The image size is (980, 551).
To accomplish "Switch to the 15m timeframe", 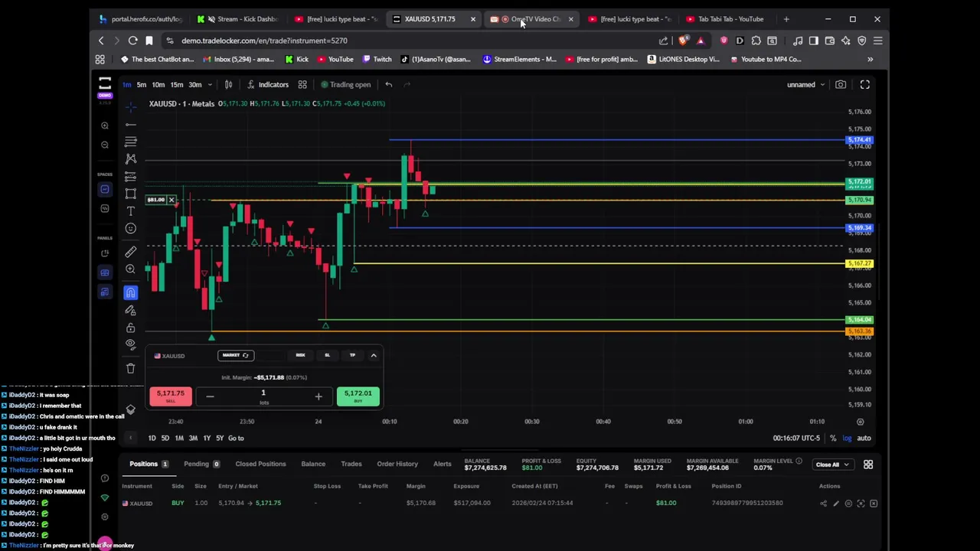I will [x=176, y=85].
